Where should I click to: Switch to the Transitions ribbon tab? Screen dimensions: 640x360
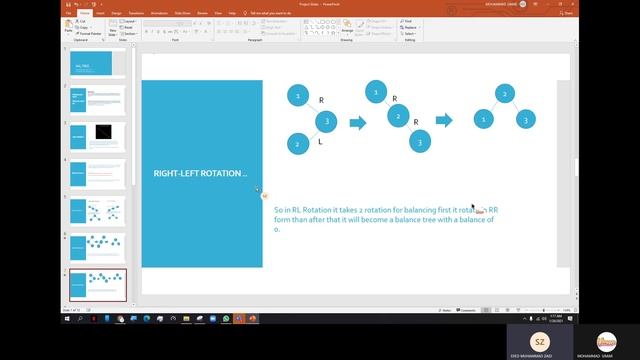pyautogui.click(x=136, y=13)
